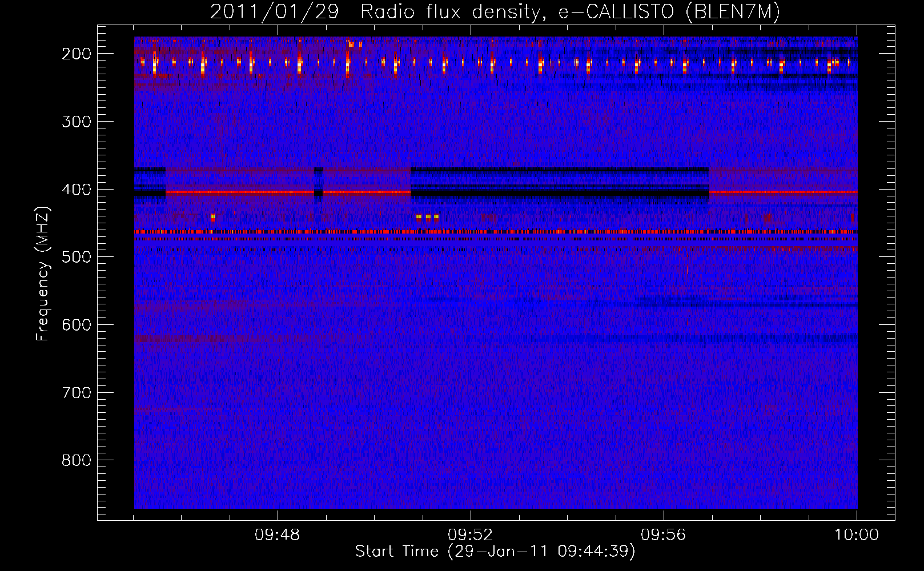This screenshot has height=571, width=924.
Task: Click the 09:52 time tick label
Action: (471, 535)
